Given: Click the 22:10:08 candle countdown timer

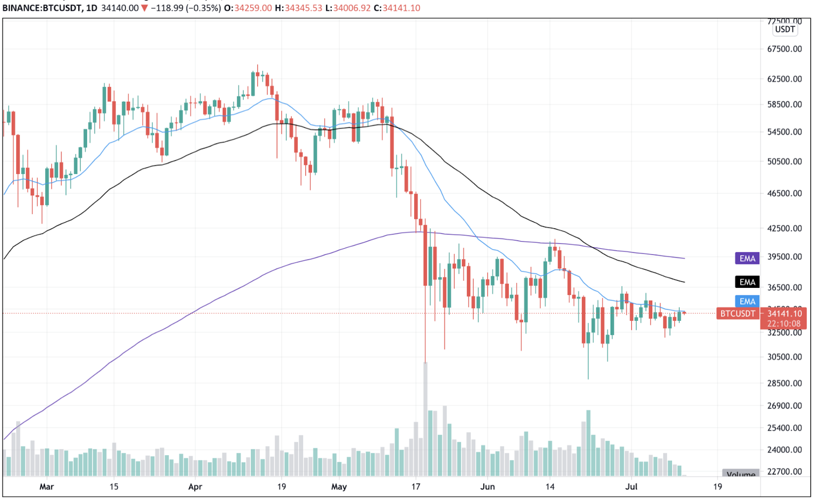Looking at the screenshot, I should pos(784,323).
